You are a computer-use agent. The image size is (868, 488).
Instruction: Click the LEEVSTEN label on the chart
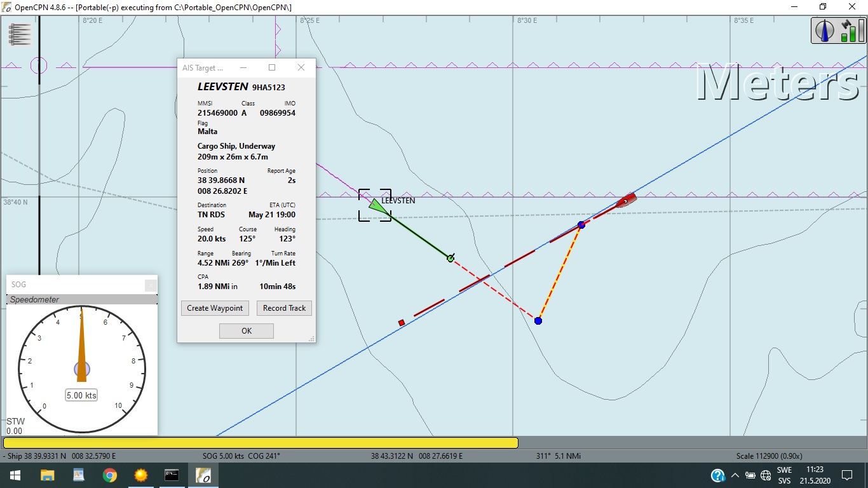[398, 201]
